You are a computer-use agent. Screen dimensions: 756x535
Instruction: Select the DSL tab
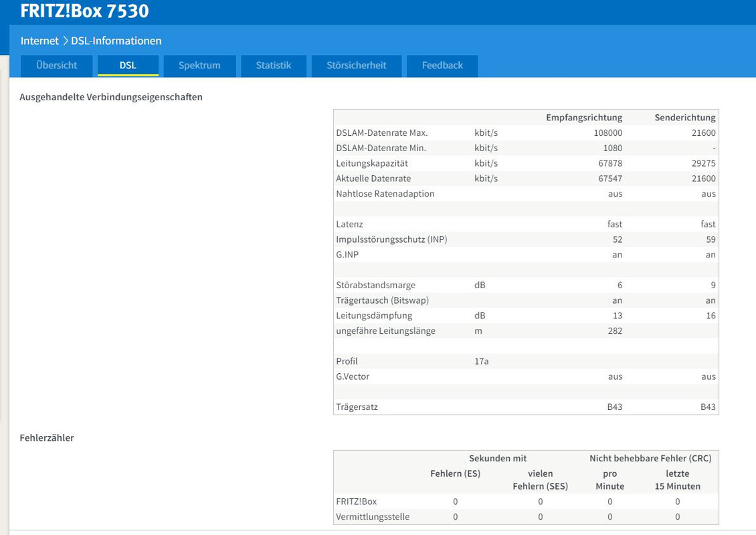[128, 66]
